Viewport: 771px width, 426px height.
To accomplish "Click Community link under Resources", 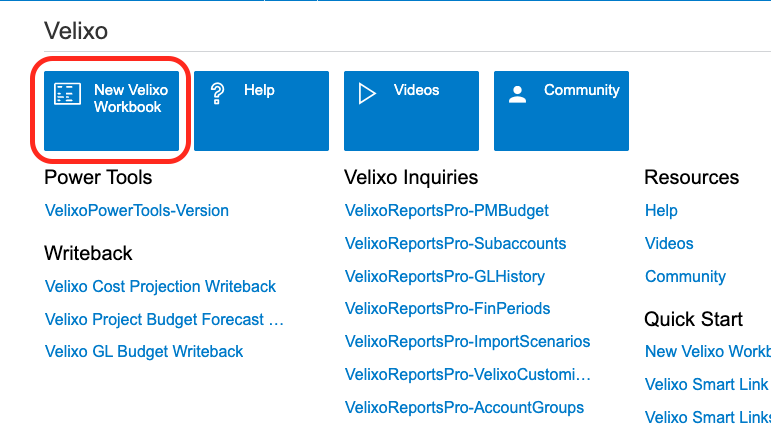I will tap(685, 276).
